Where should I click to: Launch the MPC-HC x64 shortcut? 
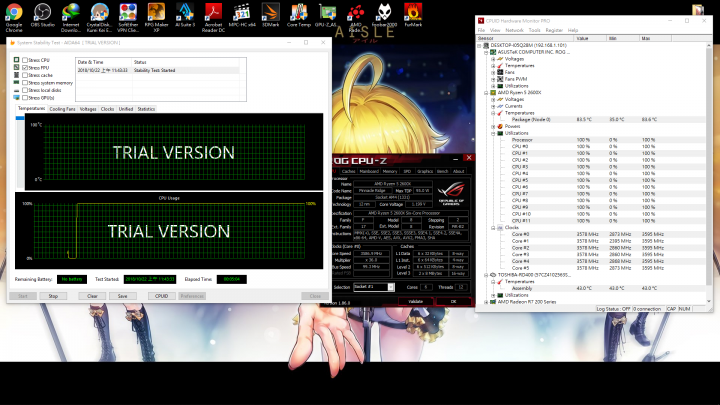(242, 16)
